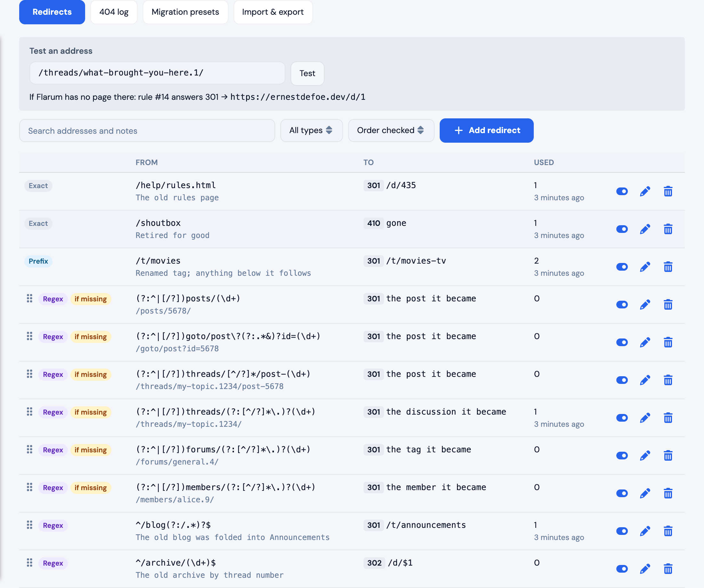Viewport: 704px width, 588px height.
Task: Grab the drag handle on posts regex rule
Action: [x=29, y=298]
